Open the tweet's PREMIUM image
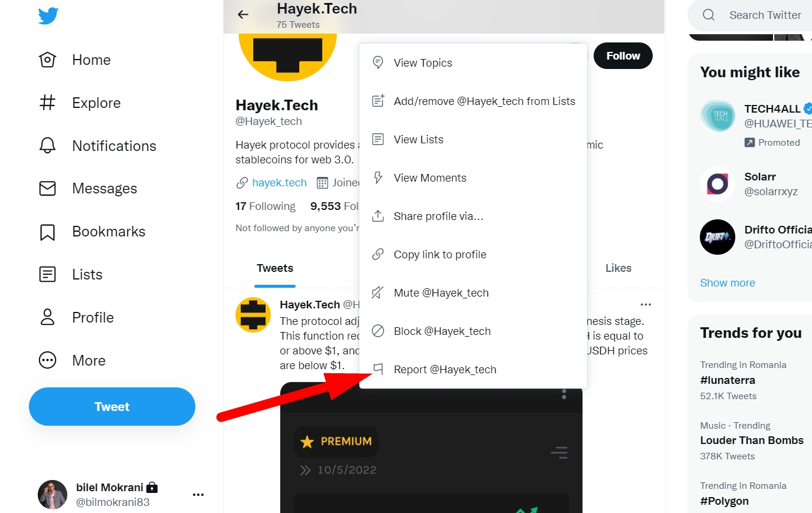The width and height of the screenshot is (812, 513). tap(431, 448)
